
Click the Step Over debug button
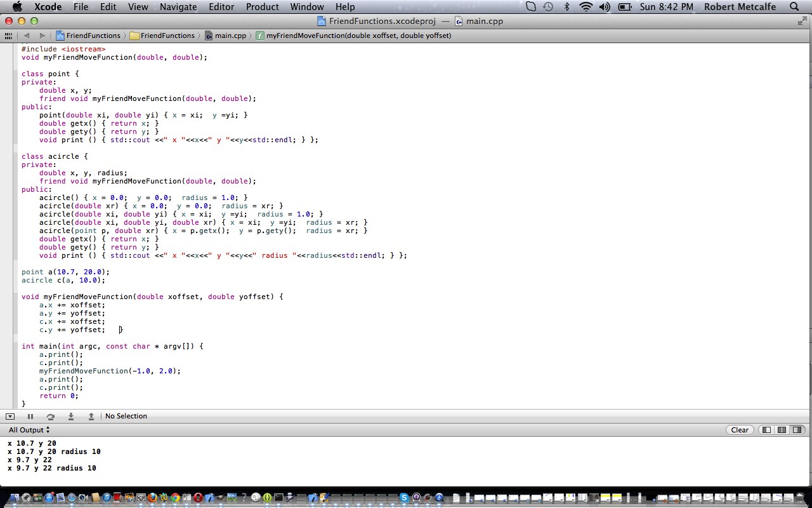tap(50, 416)
